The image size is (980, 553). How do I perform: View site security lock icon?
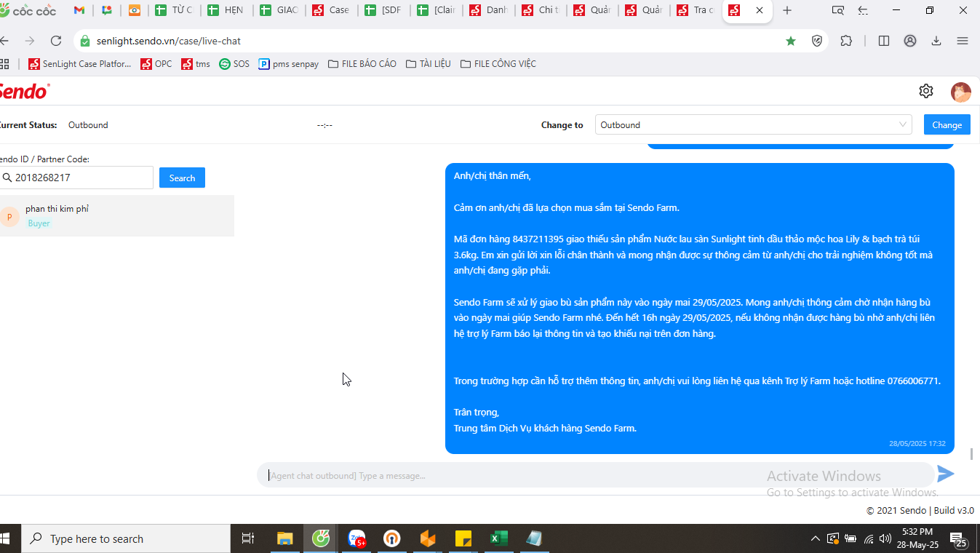pos(85,41)
